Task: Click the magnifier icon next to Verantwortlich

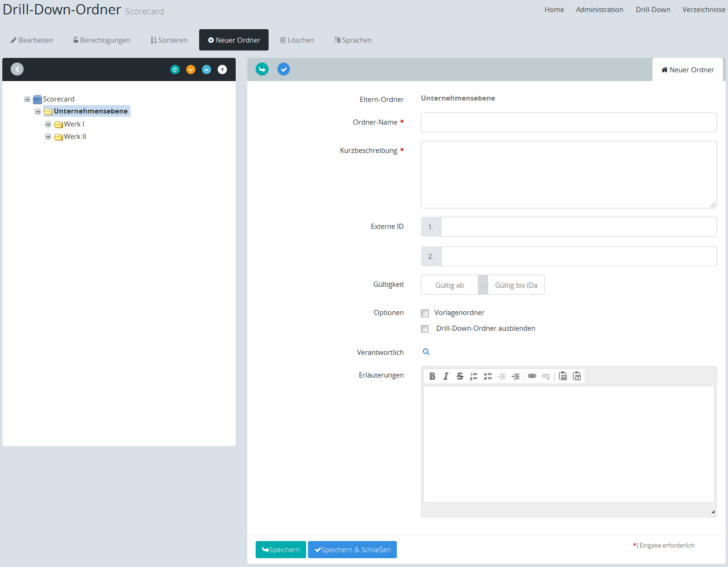Action: [x=426, y=352]
